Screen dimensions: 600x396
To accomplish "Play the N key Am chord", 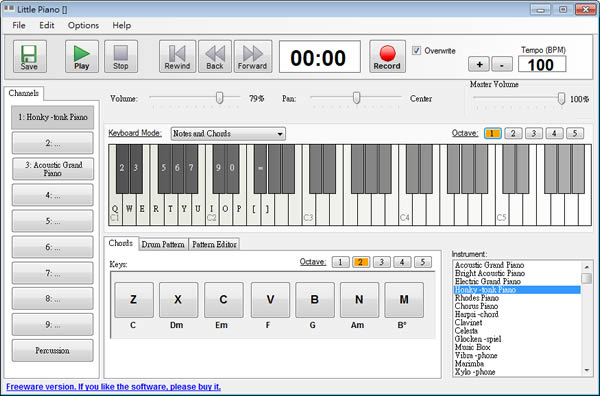I will [359, 300].
